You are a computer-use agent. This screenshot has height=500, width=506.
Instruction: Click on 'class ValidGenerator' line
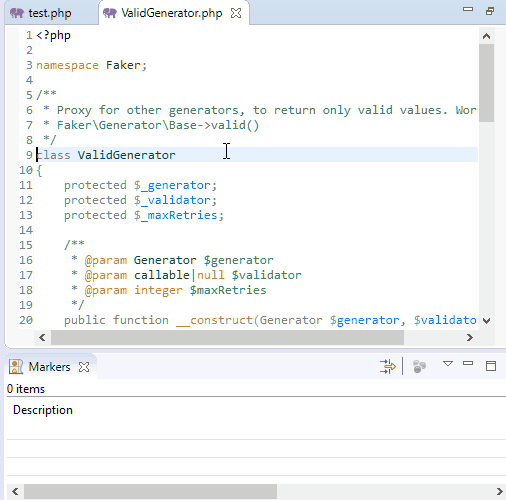click(106, 155)
